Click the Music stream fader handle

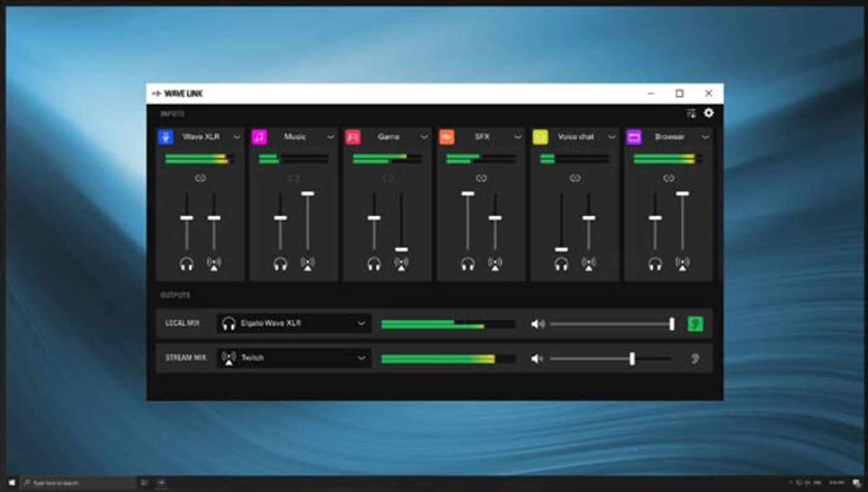(308, 194)
